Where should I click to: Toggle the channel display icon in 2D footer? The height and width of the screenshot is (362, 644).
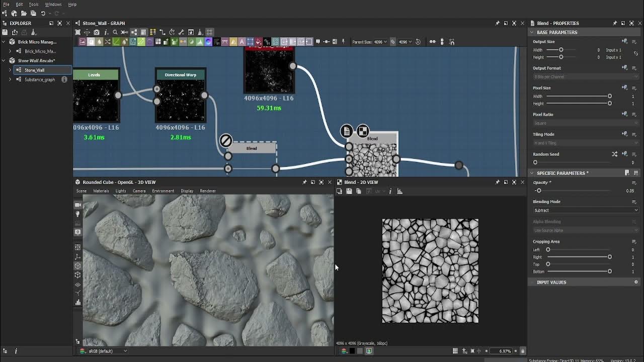coord(344,351)
